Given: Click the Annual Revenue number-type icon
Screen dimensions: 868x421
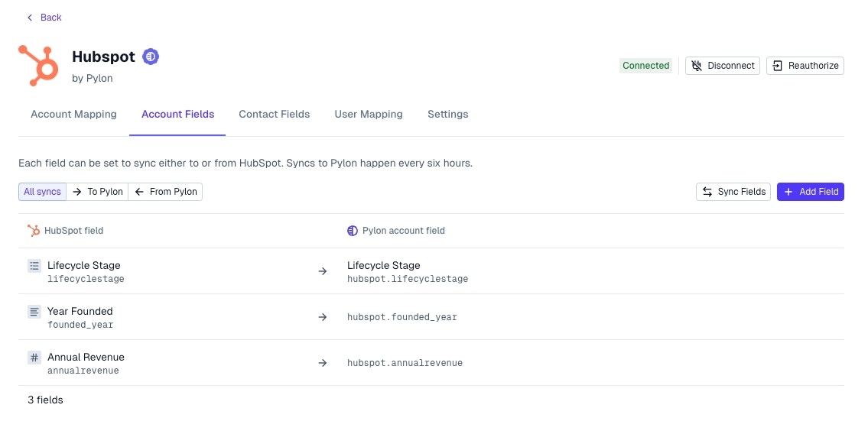Looking at the screenshot, I should [34, 358].
